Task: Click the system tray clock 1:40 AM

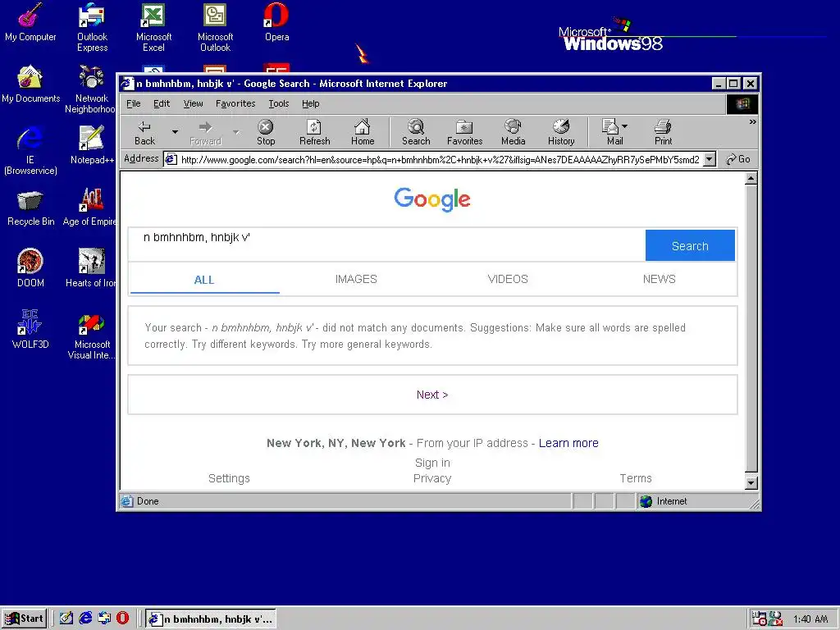Action: (810, 619)
